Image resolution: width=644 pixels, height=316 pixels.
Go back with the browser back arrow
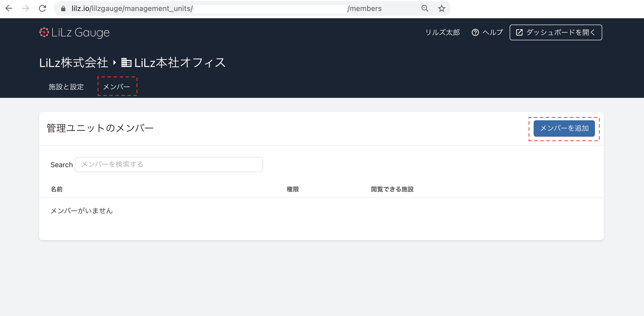(x=9, y=8)
